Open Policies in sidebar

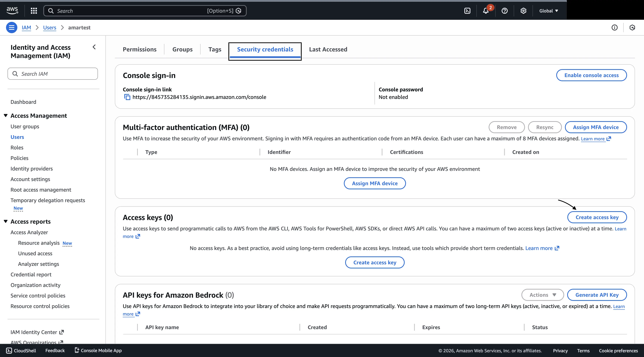(x=19, y=158)
